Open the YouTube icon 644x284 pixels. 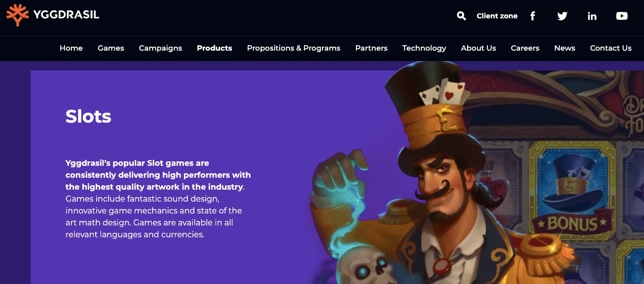[x=622, y=16]
